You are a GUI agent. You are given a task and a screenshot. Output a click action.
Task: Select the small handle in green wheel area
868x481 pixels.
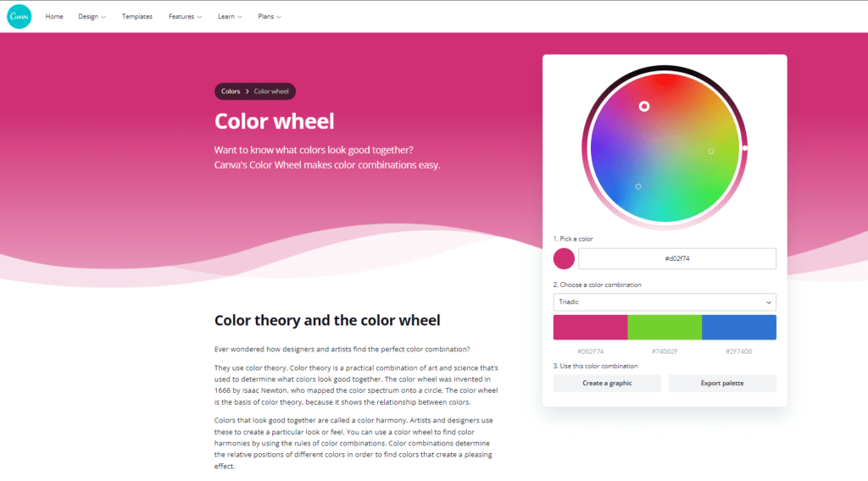711,151
